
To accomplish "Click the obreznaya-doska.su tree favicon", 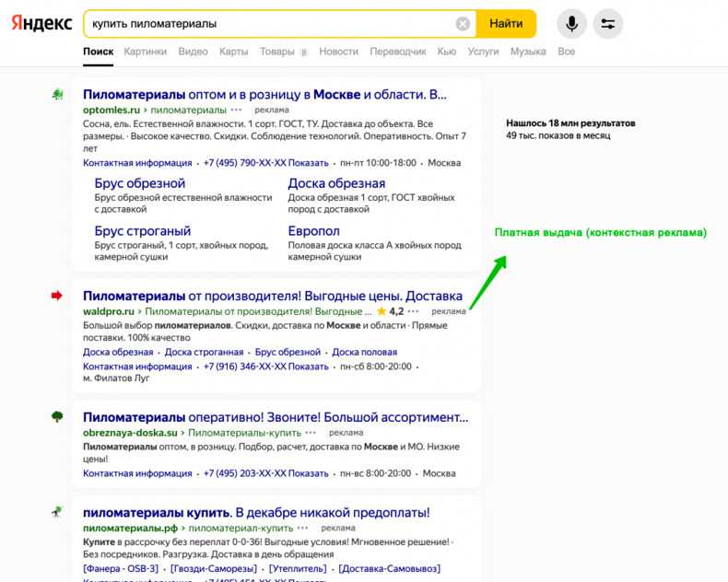I will 57,417.
